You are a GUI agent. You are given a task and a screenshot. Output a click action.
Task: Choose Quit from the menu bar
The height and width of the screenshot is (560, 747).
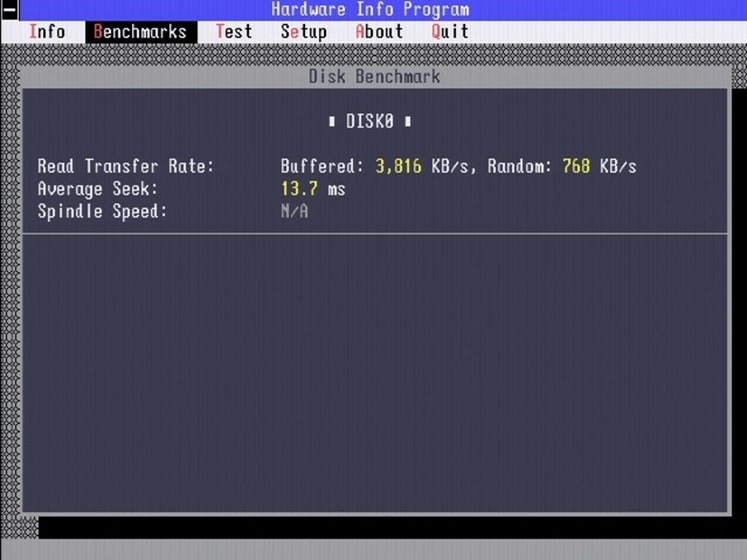click(450, 32)
